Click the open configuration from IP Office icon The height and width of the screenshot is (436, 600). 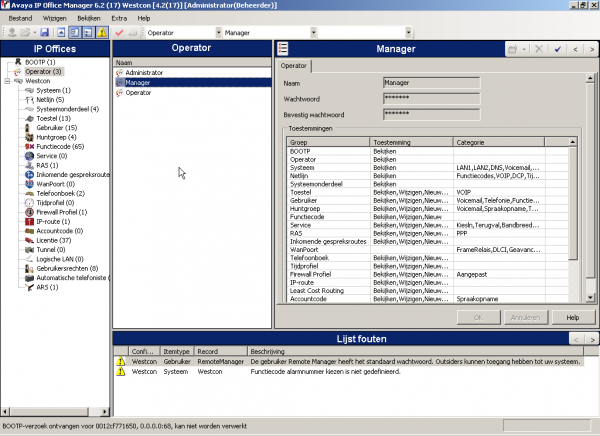[12, 33]
